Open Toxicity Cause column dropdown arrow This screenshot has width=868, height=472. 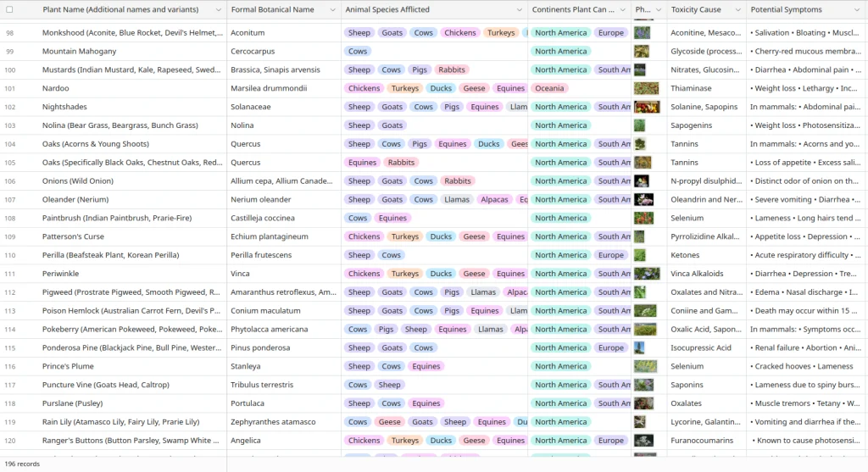point(737,10)
